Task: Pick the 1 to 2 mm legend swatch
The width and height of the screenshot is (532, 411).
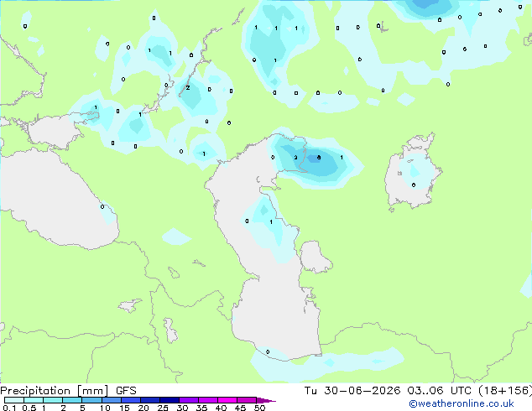Action: tap(53, 400)
